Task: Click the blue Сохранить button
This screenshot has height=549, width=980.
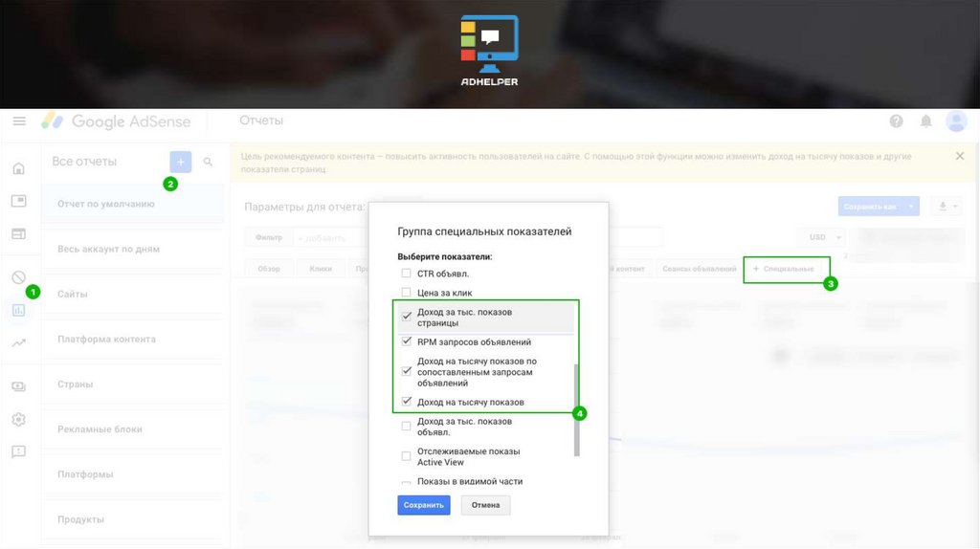Action: [423, 505]
